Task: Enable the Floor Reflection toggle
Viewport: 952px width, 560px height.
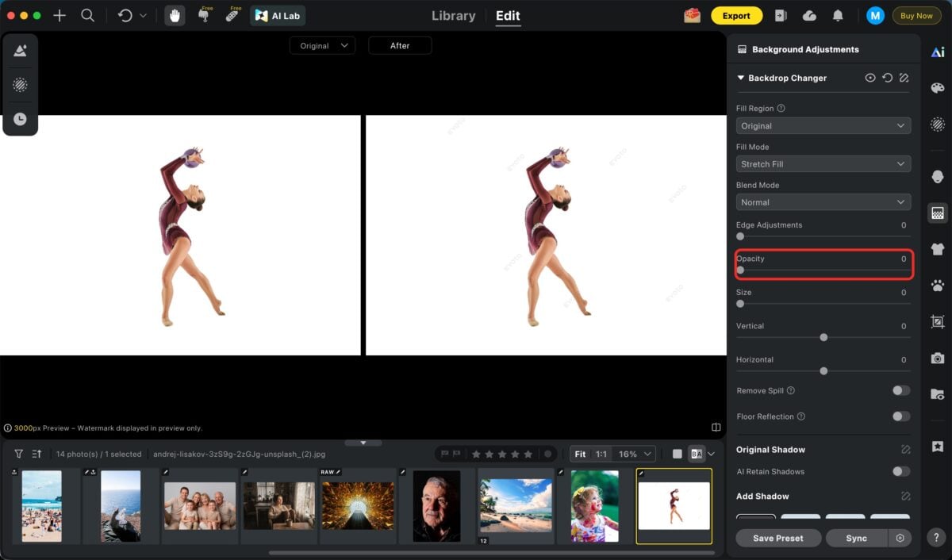Action: point(900,416)
